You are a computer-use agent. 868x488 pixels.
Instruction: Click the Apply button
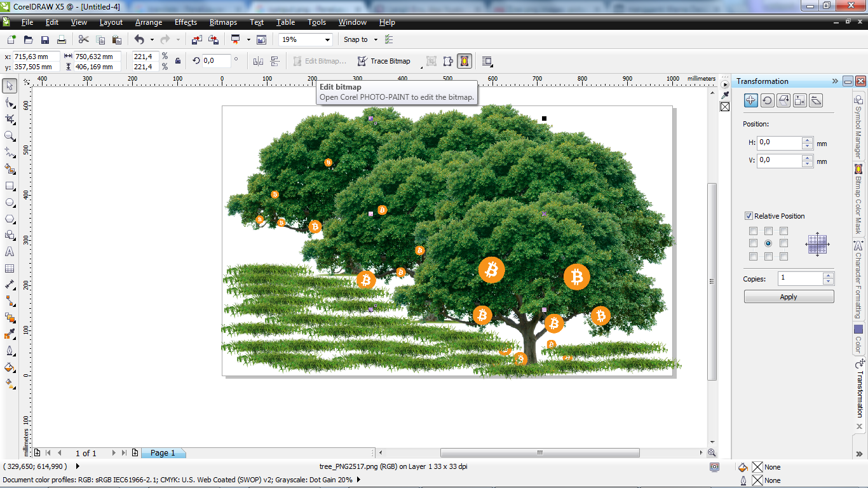(x=789, y=297)
